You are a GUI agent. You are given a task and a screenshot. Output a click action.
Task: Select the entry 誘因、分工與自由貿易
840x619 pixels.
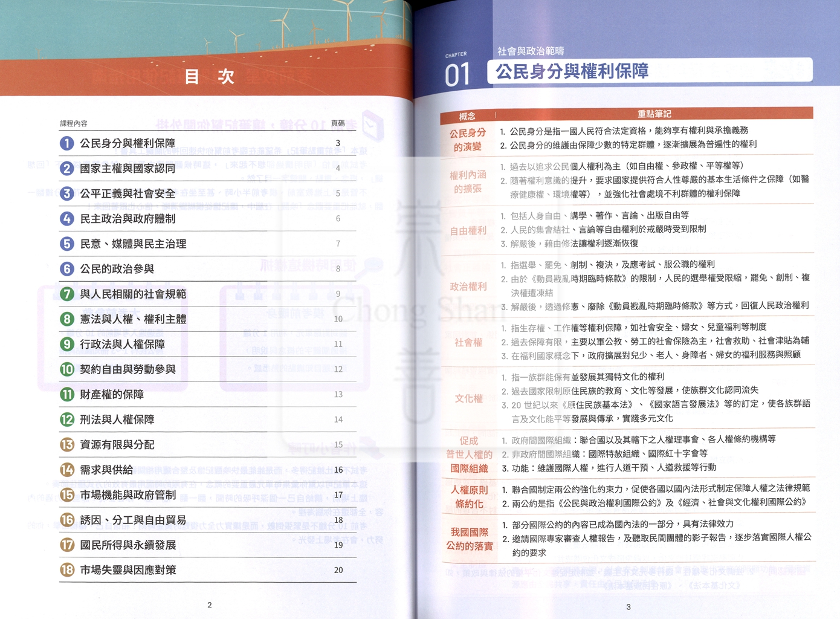pos(133,520)
